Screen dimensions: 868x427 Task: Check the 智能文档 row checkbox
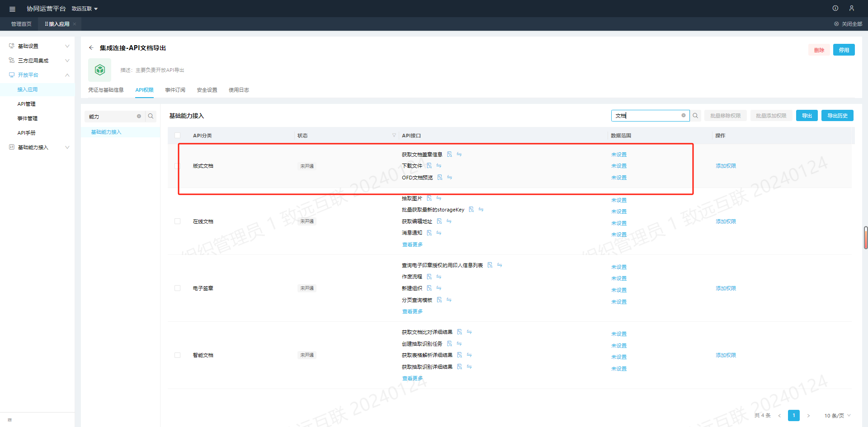(177, 355)
